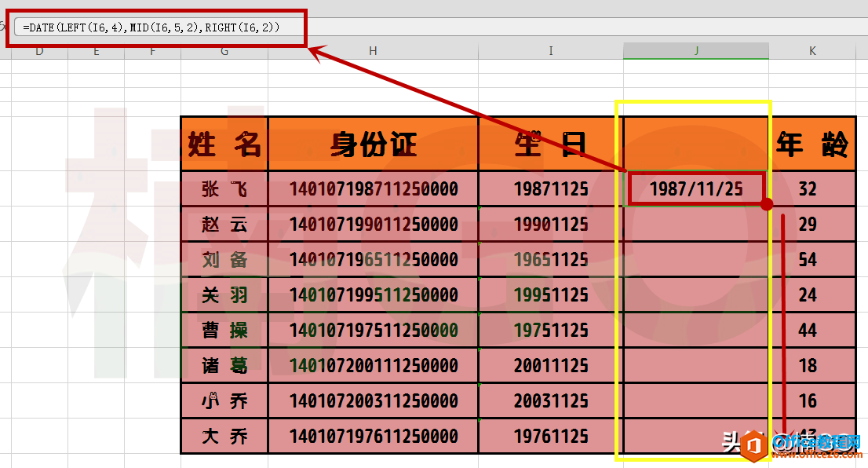
Task: Select name cell 刘 备
Action: click(x=224, y=259)
